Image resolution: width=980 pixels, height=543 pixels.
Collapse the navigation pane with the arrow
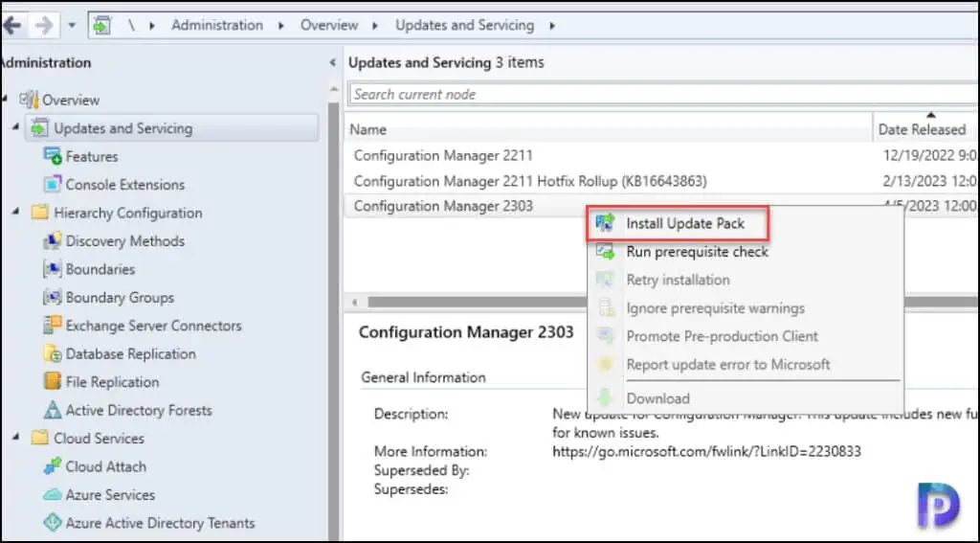tap(332, 62)
